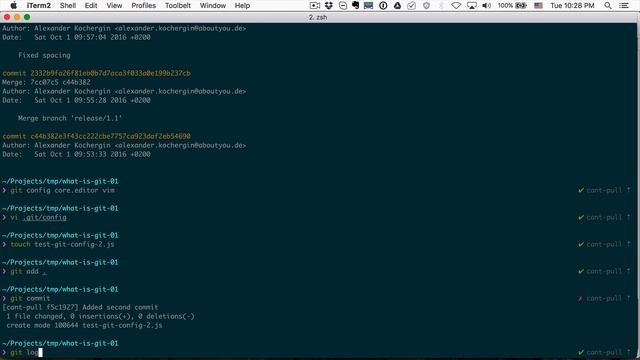Click the commit hash starting with c44b382e
This screenshot has width=640, height=360.
click(x=110, y=136)
